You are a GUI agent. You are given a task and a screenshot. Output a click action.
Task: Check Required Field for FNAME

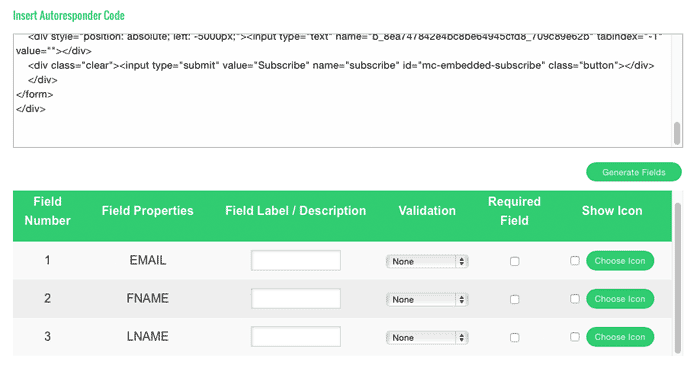[514, 299]
